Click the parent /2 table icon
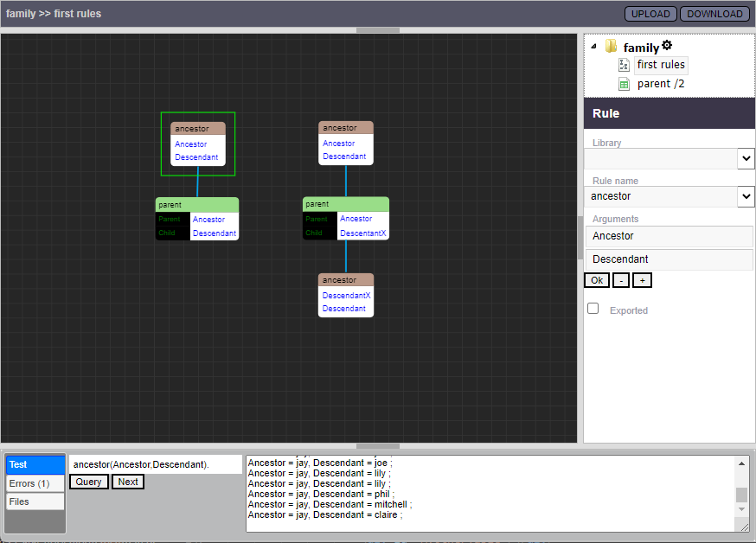This screenshot has width=756, height=543. click(x=624, y=84)
